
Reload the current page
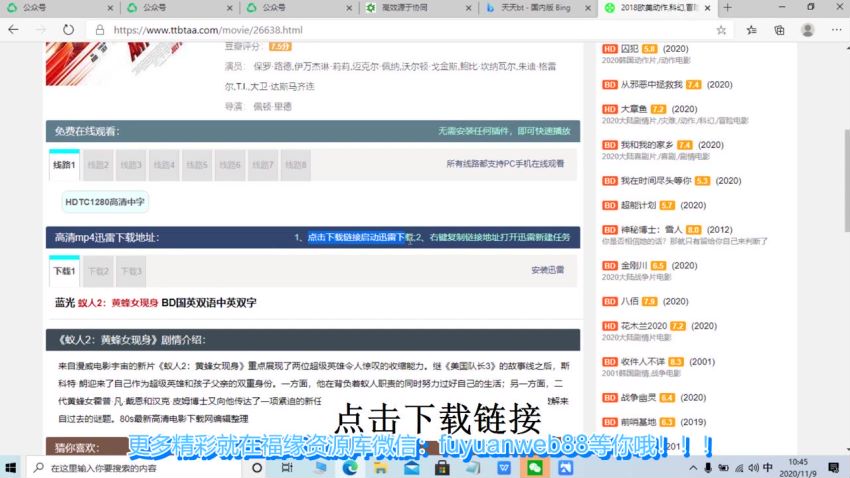tap(68, 30)
